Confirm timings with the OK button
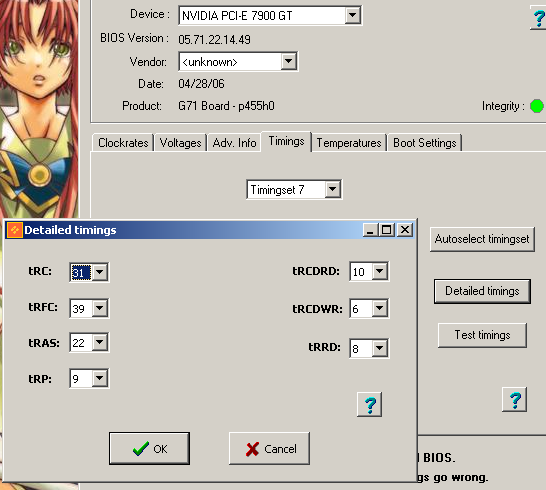This screenshot has height=490, width=546. click(149, 449)
